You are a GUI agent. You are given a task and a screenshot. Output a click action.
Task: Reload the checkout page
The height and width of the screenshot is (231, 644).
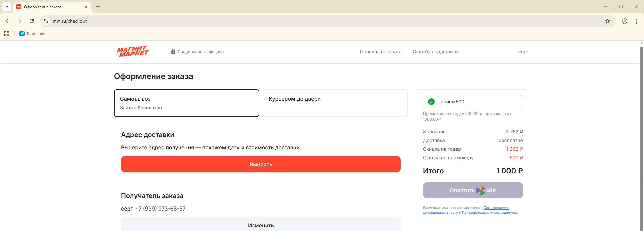tap(32, 21)
